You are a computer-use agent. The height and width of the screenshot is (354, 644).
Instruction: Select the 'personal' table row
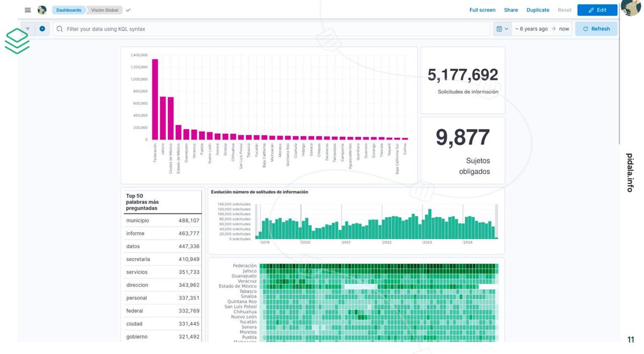click(163, 298)
